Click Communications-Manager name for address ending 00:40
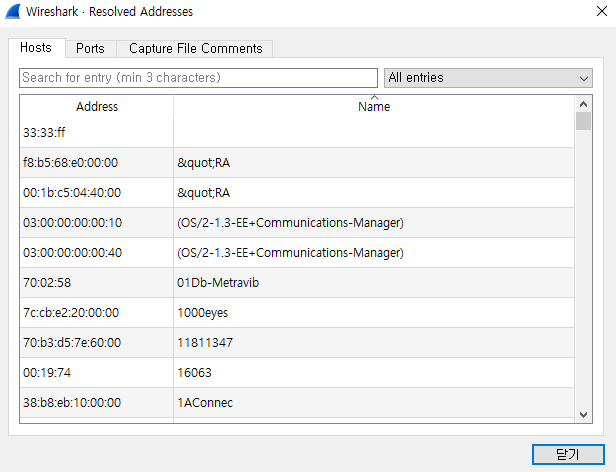Screen dimensions: 616x472 [290, 253]
